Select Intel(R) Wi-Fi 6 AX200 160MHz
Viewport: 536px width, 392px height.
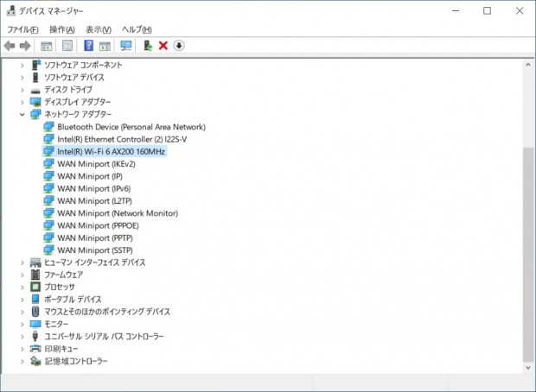112,152
